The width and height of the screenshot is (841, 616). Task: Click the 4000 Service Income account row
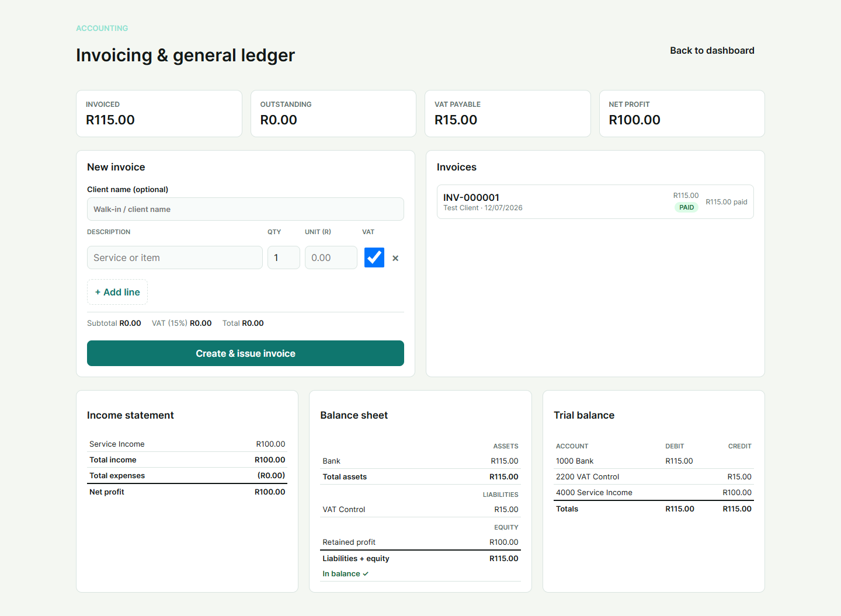(654, 492)
